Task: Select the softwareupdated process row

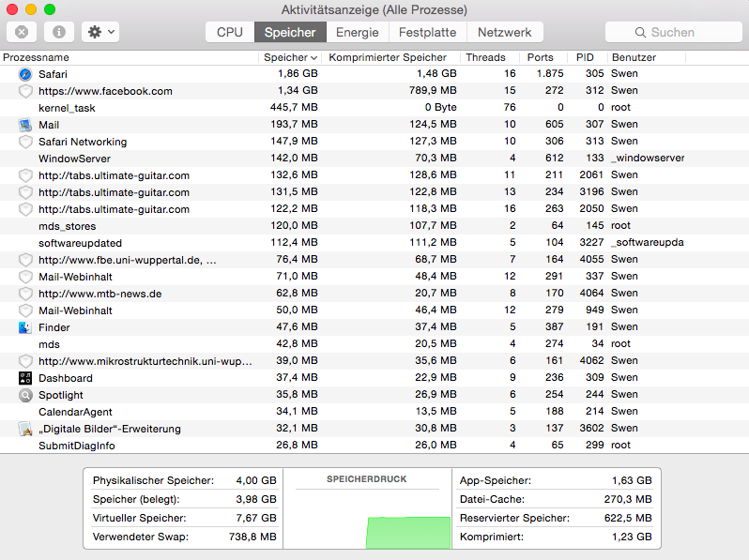Action: pyautogui.click(x=374, y=243)
